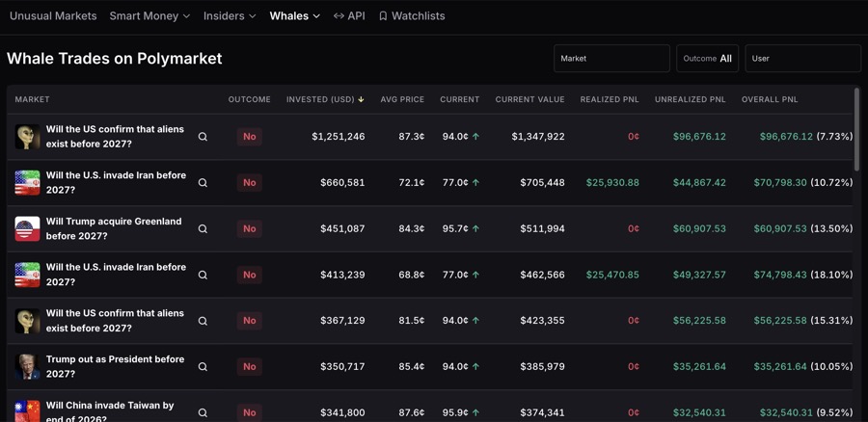Open the Watchlists nav item
Screen dimensions: 868x422
pyautogui.click(x=412, y=16)
